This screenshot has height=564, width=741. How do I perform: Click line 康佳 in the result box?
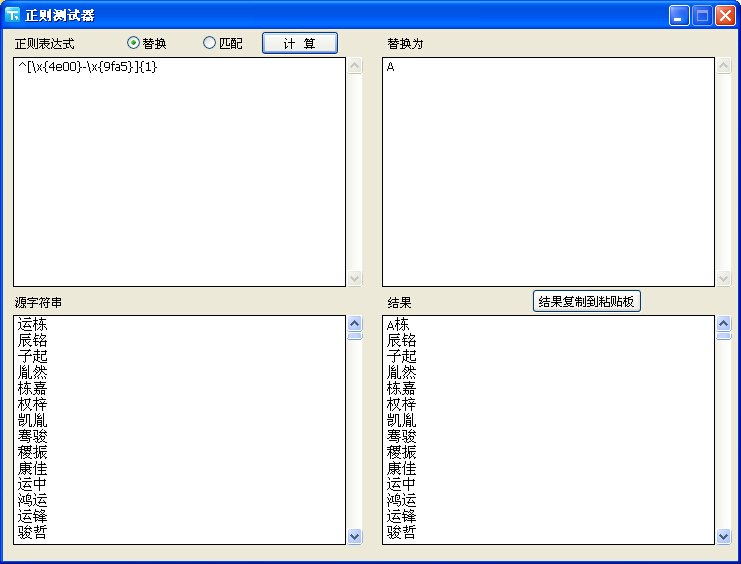click(402, 469)
